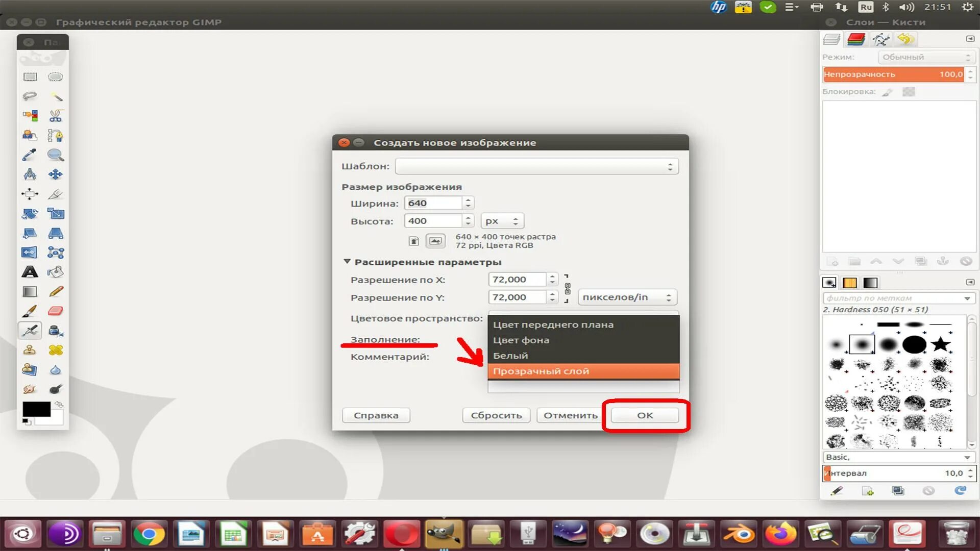Toggle the resolution chain link
Viewport: 980px width, 551px height.
click(x=568, y=289)
